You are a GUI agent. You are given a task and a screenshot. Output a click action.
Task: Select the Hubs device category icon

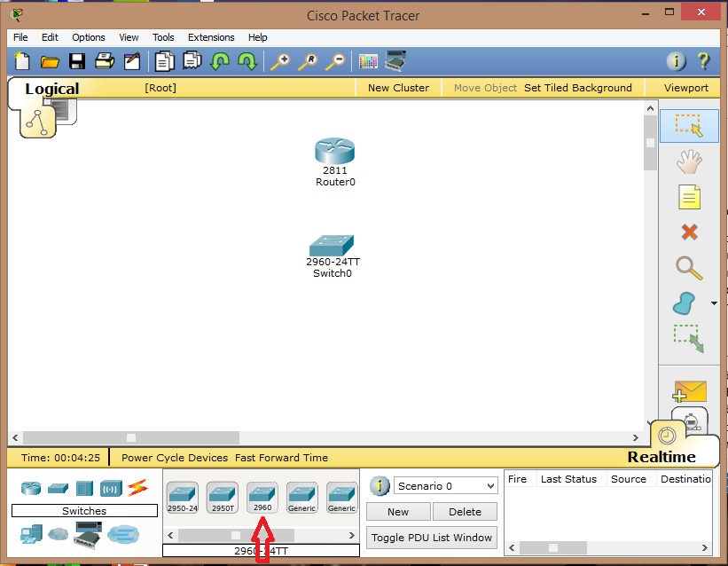click(84, 489)
